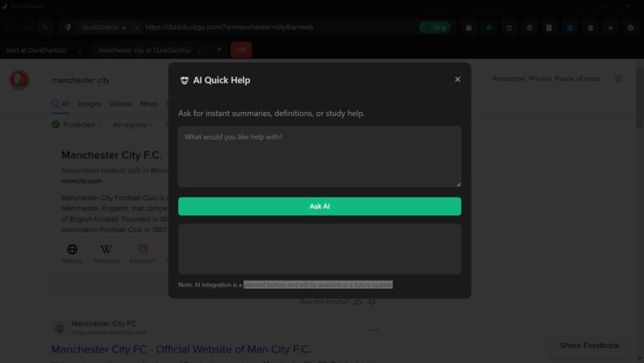Viewport: 644px width, 363px height.
Task: Open a new tab with plus button
Action: (219, 50)
